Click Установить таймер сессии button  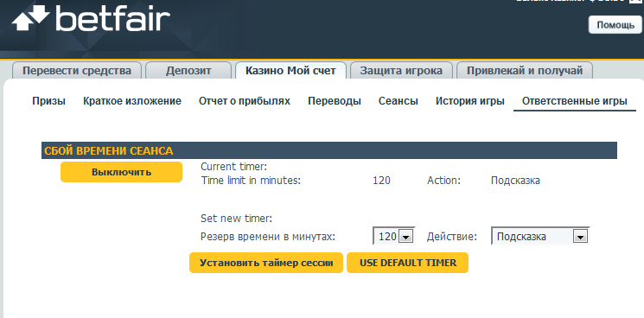coord(266,263)
